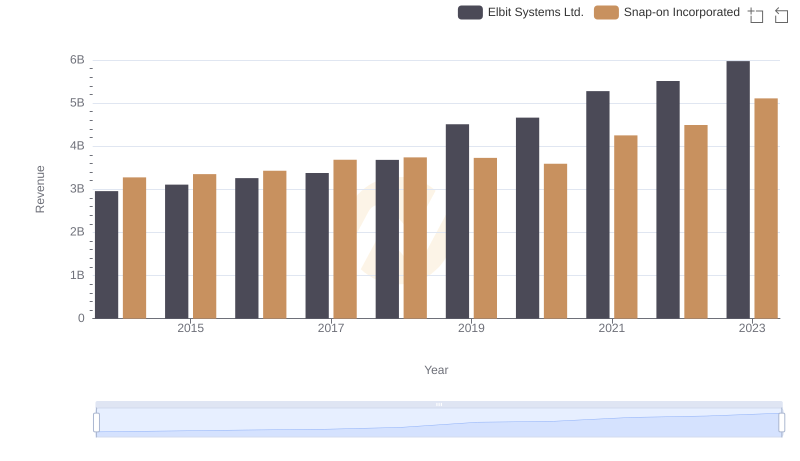Pick the 2016 Elbit Systems bar

click(247, 248)
